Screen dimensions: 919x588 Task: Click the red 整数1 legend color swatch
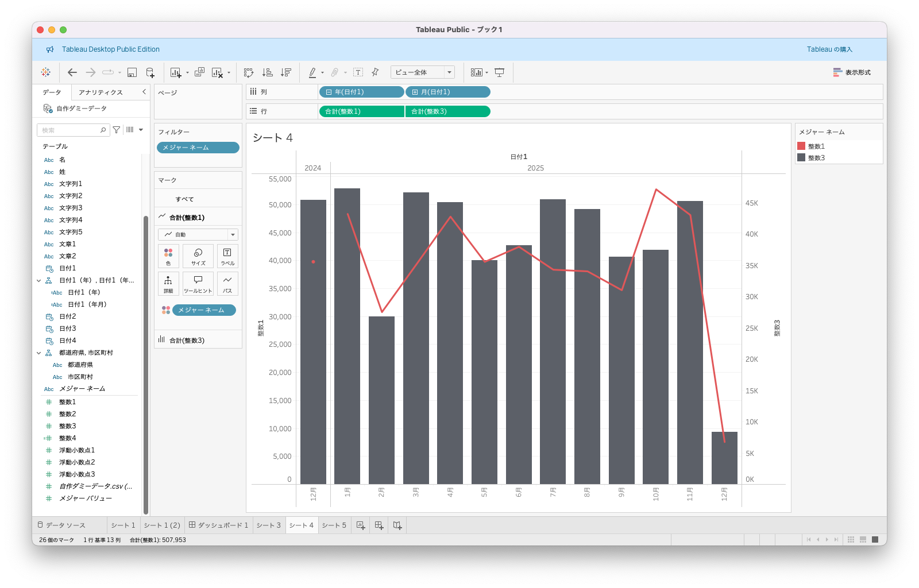pos(801,146)
